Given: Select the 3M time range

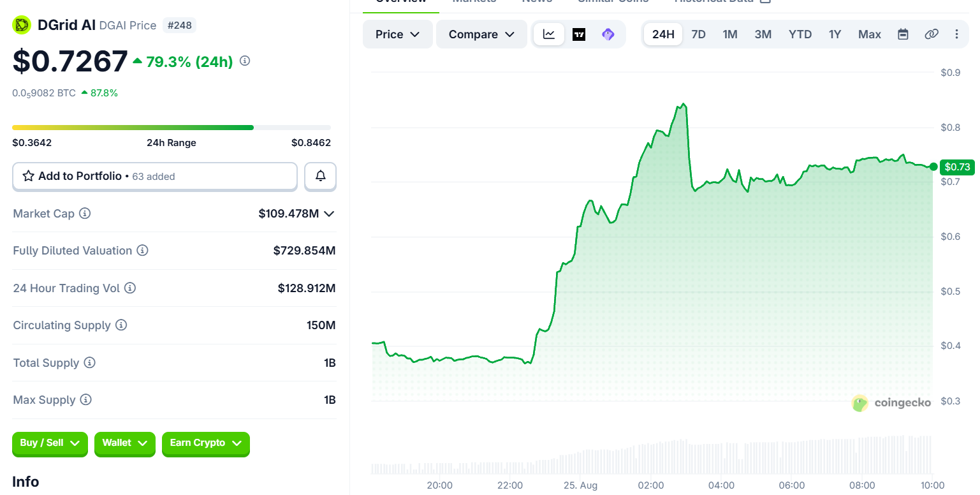Looking at the screenshot, I should point(763,34).
